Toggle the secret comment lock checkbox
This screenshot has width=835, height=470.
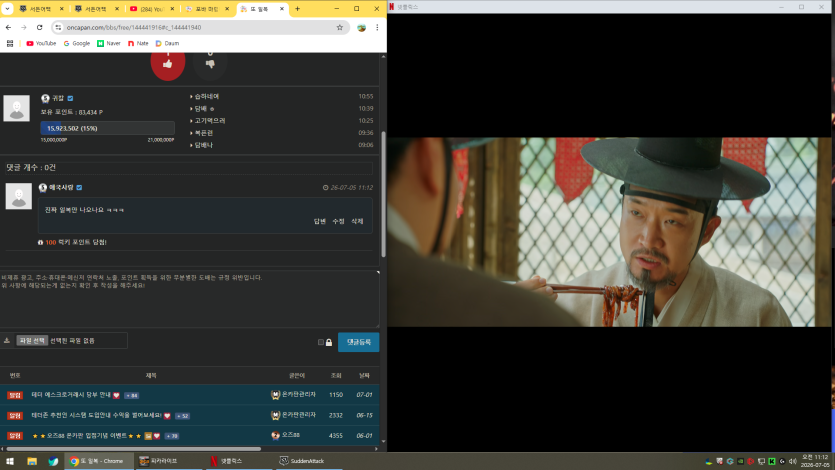click(x=321, y=342)
